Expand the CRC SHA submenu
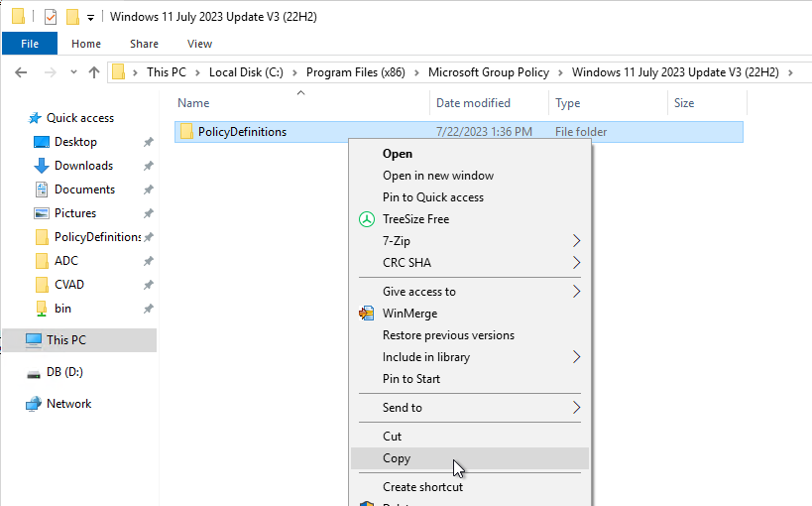Viewport: 812px width, 506px height. [x=470, y=263]
